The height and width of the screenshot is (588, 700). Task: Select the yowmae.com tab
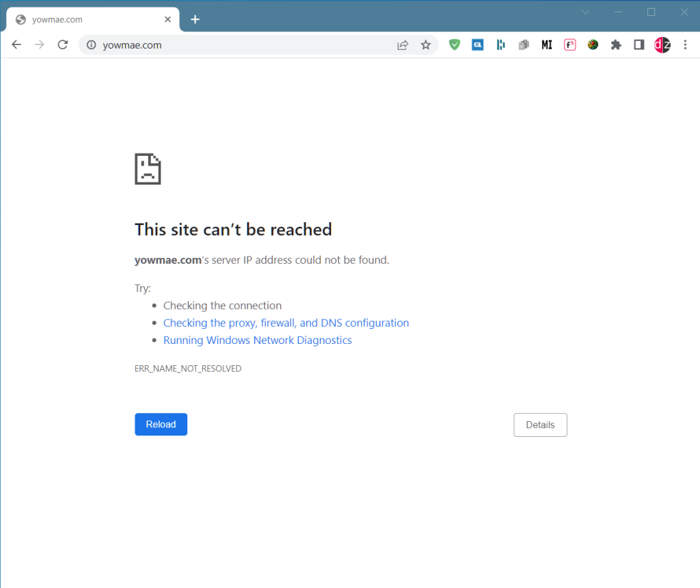(x=93, y=20)
